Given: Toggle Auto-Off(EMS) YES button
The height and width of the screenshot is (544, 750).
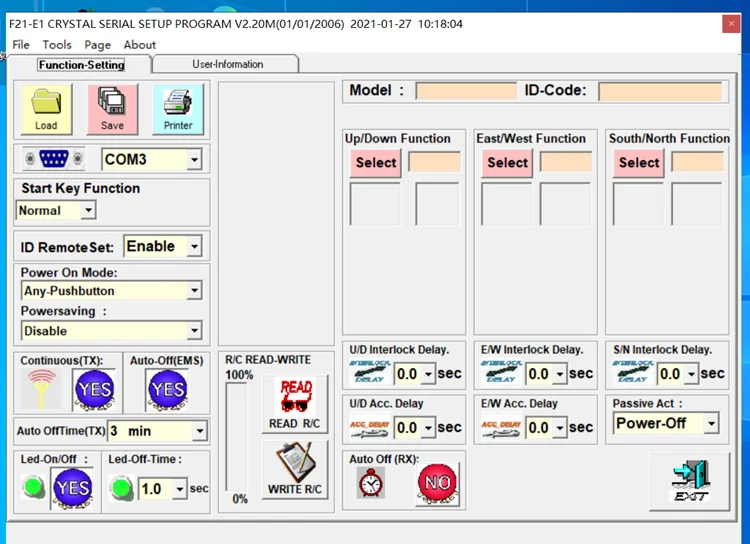Looking at the screenshot, I should click(167, 390).
